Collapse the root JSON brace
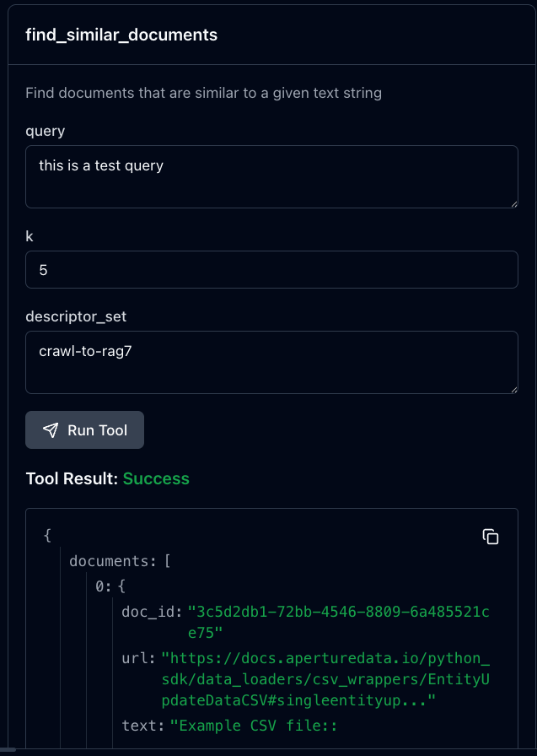537x756 pixels. [47, 535]
